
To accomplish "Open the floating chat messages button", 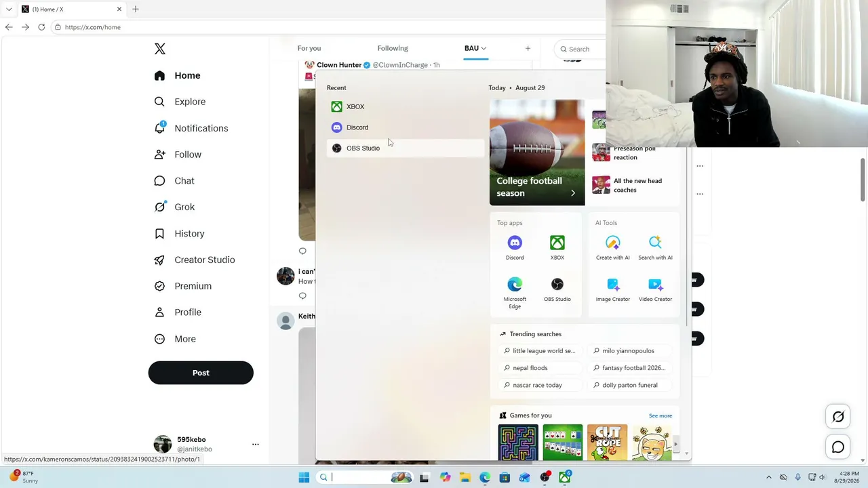I will [838, 447].
